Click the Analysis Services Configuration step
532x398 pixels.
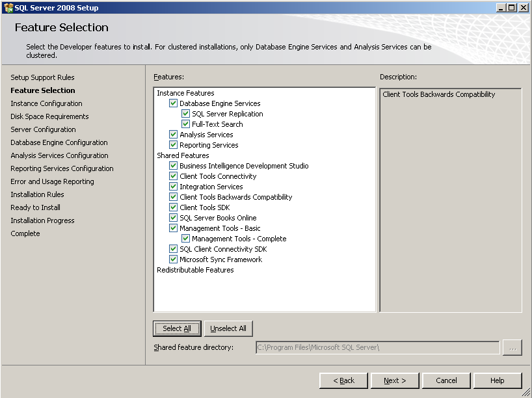pyautogui.click(x=59, y=155)
